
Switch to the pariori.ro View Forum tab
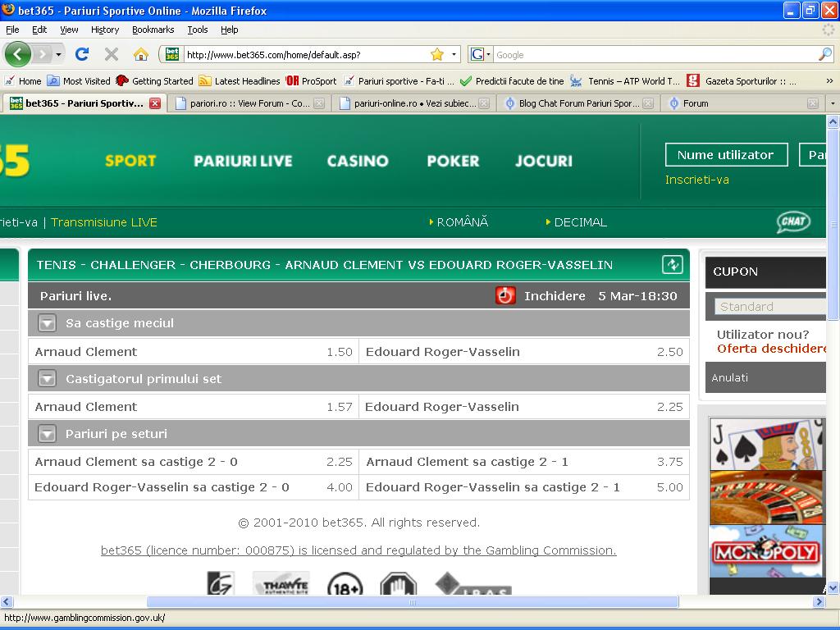click(x=249, y=103)
